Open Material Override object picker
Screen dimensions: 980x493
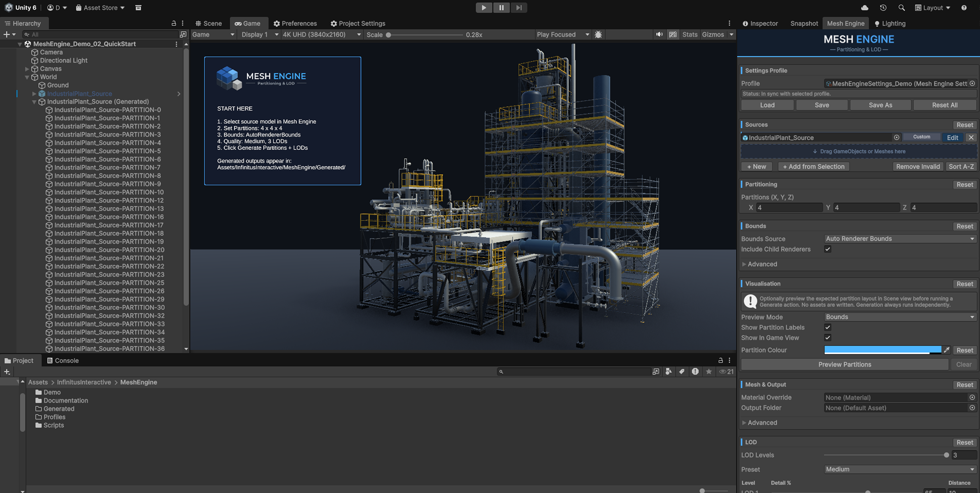click(972, 397)
